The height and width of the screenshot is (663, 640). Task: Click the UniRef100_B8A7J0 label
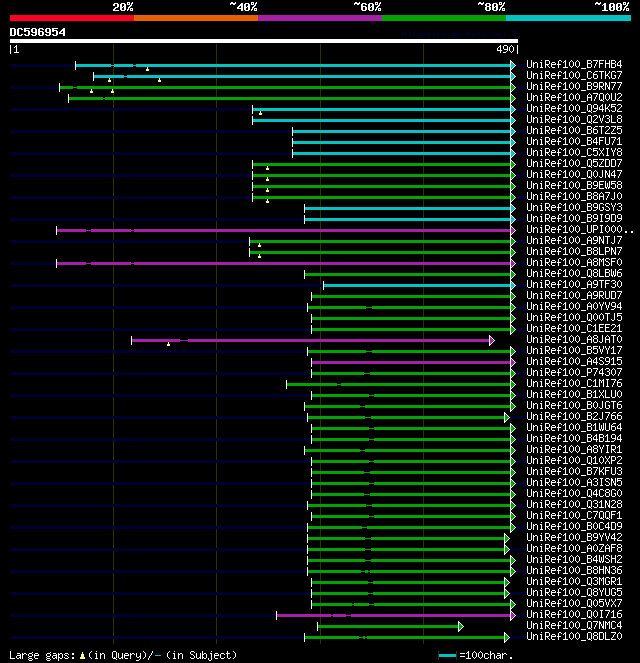click(x=574, y=196)
